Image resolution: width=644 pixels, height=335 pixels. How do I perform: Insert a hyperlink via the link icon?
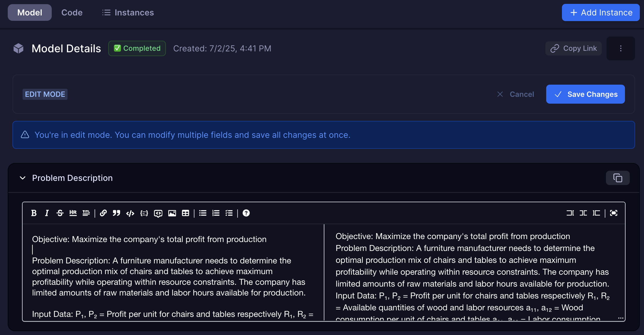(x=103, y=213)
